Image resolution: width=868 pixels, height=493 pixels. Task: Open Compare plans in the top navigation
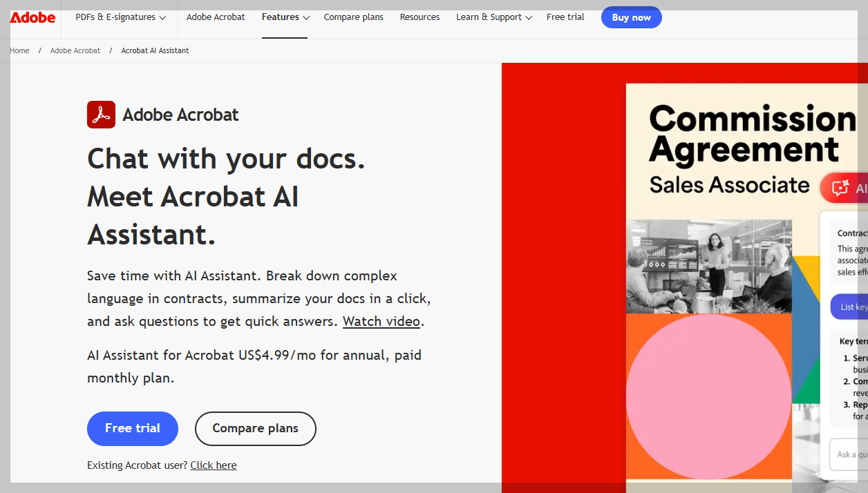click(354, 17)
